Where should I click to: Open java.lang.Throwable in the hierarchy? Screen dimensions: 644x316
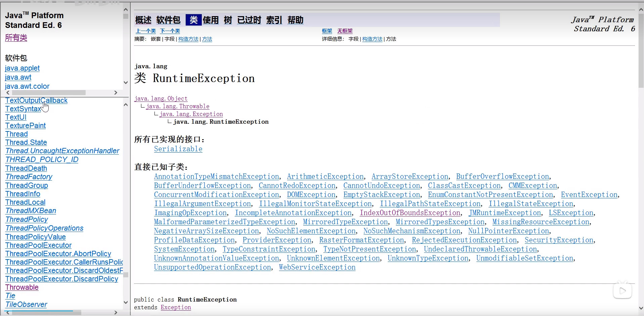pos(178,106)
